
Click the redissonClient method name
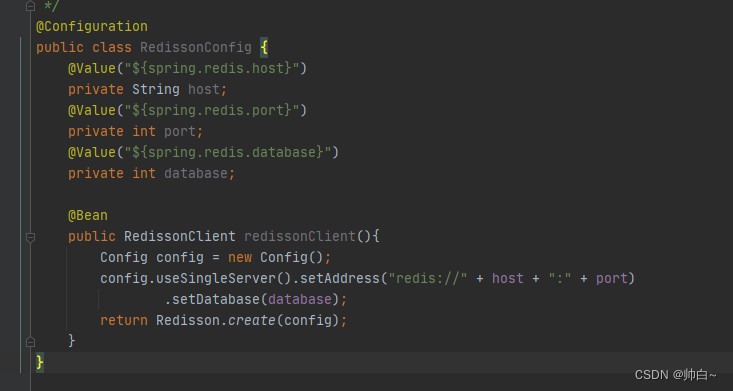[300, 236]
